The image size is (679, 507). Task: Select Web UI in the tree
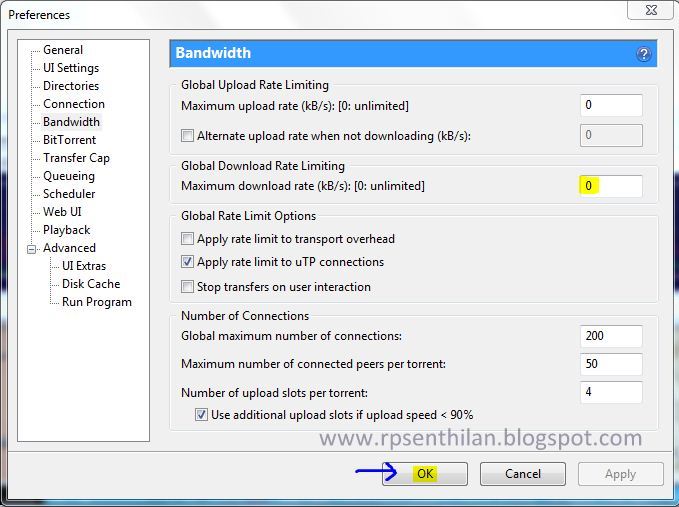click(62, 212)
